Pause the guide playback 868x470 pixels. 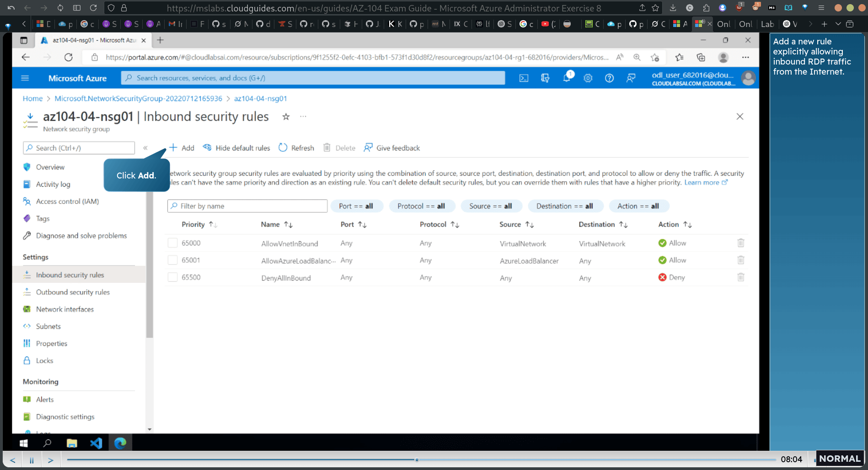(32, 460)
